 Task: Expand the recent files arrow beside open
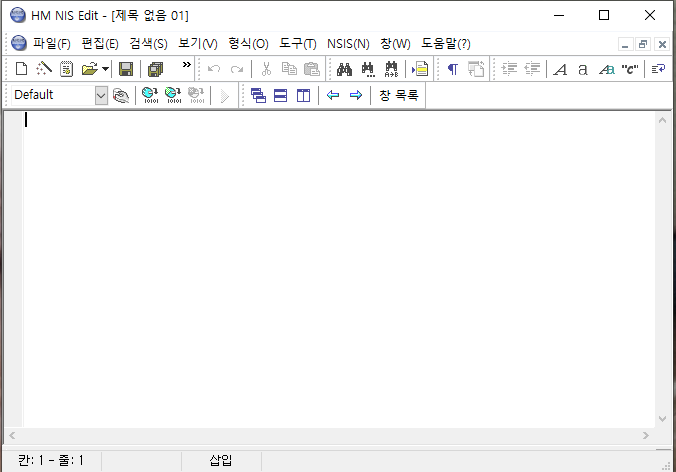point(105,69)
